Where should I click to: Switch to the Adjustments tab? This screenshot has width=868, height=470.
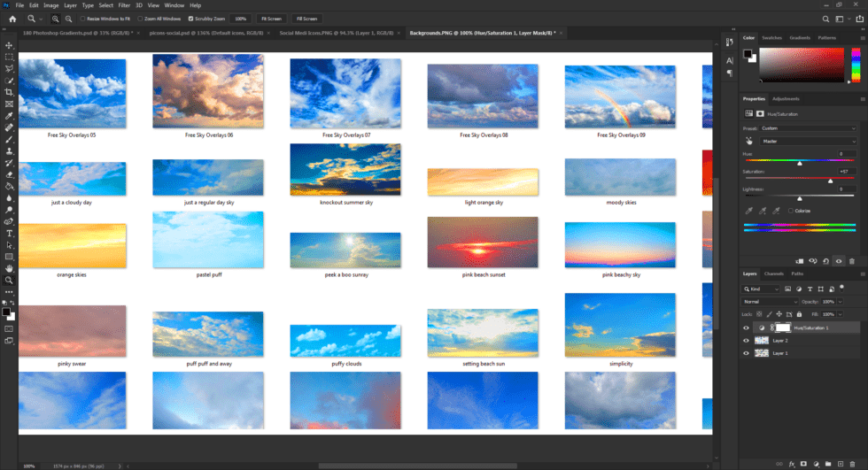click(x=786, y=99)
